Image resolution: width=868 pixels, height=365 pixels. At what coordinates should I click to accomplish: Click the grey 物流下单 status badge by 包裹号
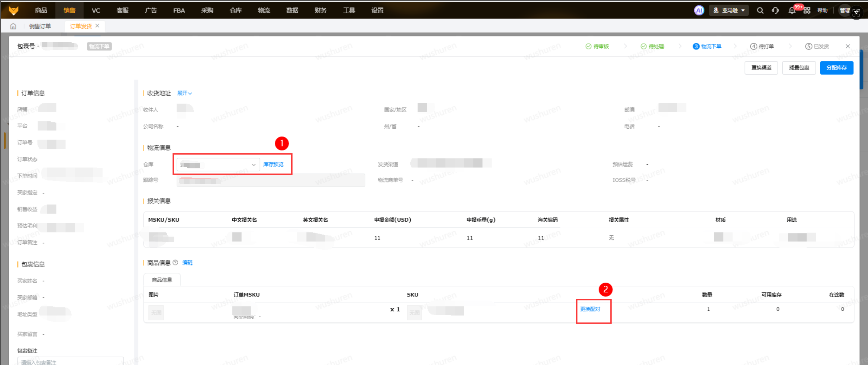click(x=99, y=46)
